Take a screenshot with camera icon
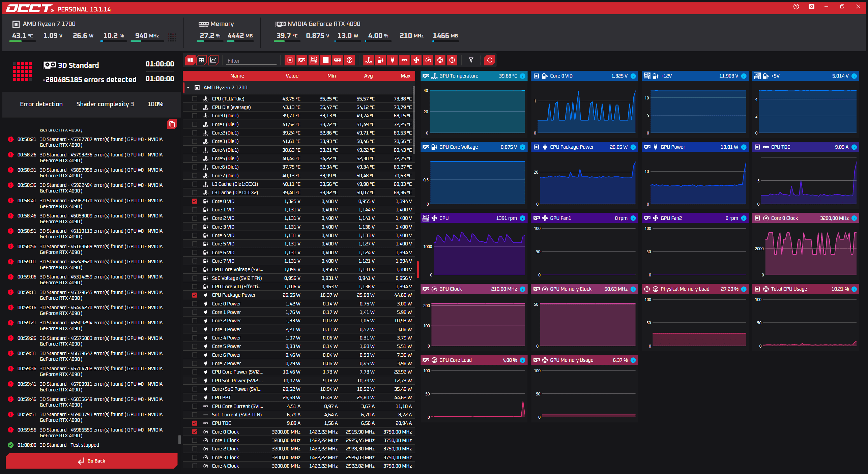This screenshot has width=868, height=474. click(x=811, y=7)
